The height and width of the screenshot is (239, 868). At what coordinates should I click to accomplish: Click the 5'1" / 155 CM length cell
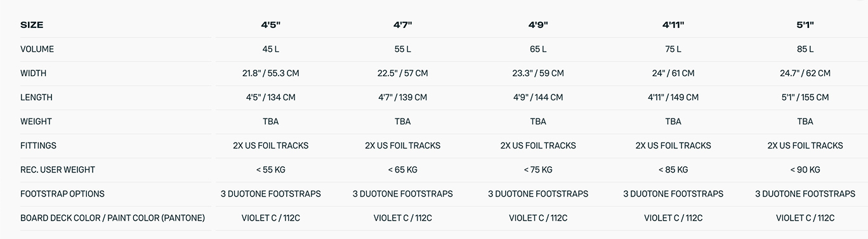click(805, 97)
